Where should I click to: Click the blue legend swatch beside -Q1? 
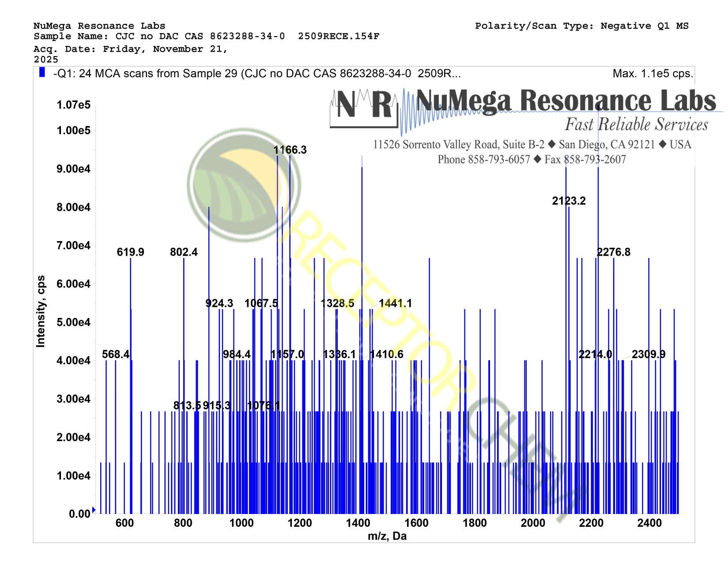tap(42, 72)
